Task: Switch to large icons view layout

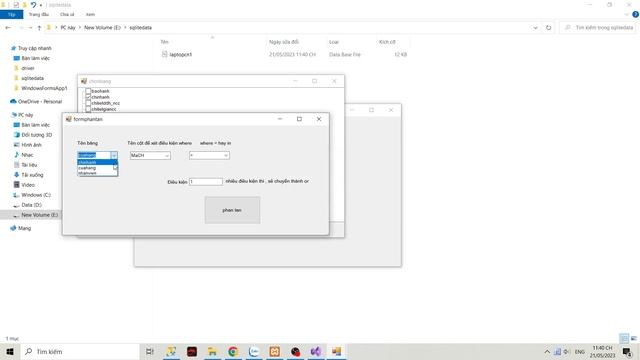Action: pos(634,338)
